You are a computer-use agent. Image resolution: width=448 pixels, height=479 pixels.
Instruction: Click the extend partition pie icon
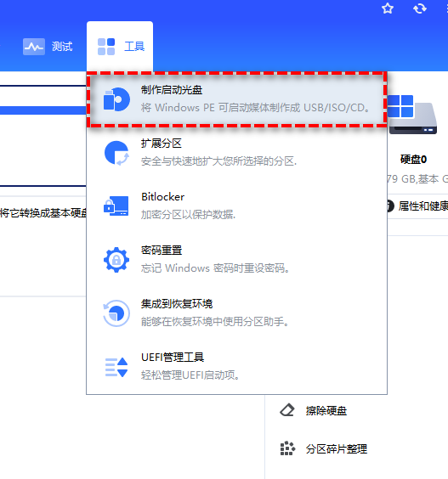116,153
